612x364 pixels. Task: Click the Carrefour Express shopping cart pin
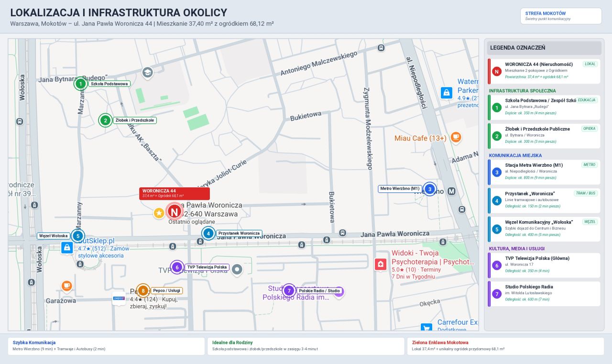[426, 328]
